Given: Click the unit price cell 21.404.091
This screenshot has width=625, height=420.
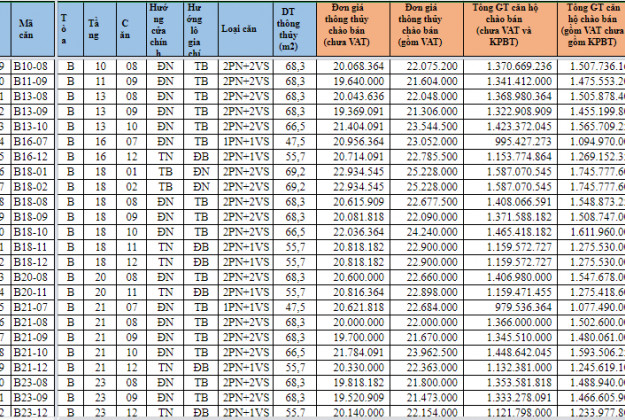Looking at the screenshot, I should [x=354, y=129].
